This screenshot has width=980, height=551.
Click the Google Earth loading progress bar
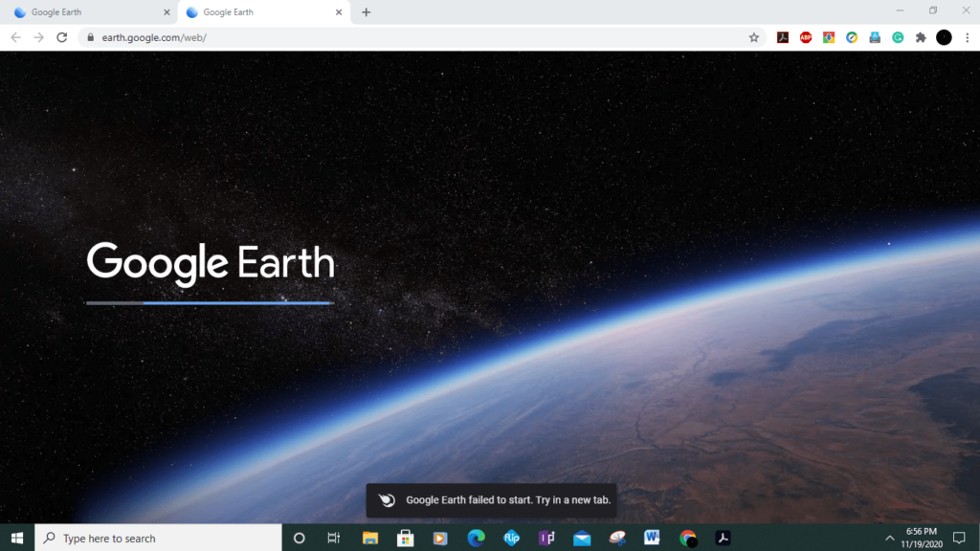point(210,303)
